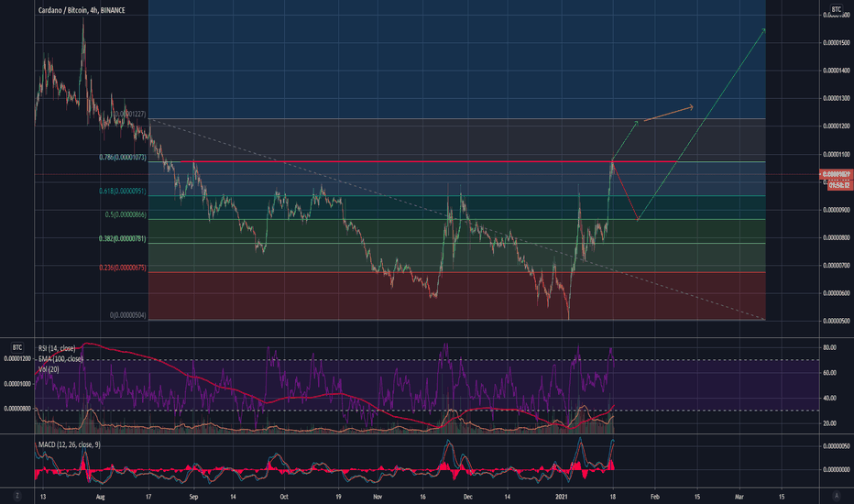Click the 40.00 RSI scale value
The width and height of the screenshot is (854, 504).
[829, 398]
